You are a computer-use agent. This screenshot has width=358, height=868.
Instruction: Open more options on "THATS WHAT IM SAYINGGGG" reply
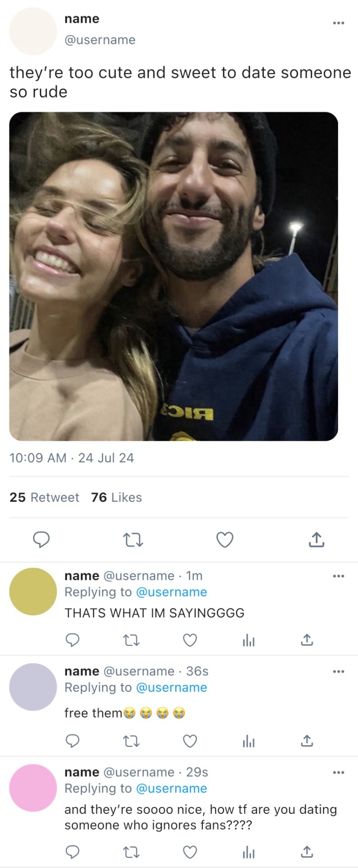tap(339, 576)
